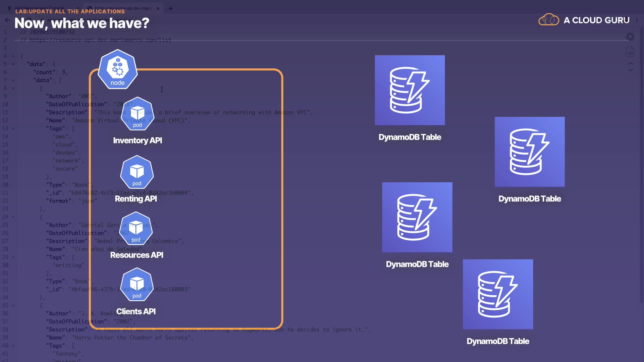
Task: Open a new browser tab
Action: point(170,8)
